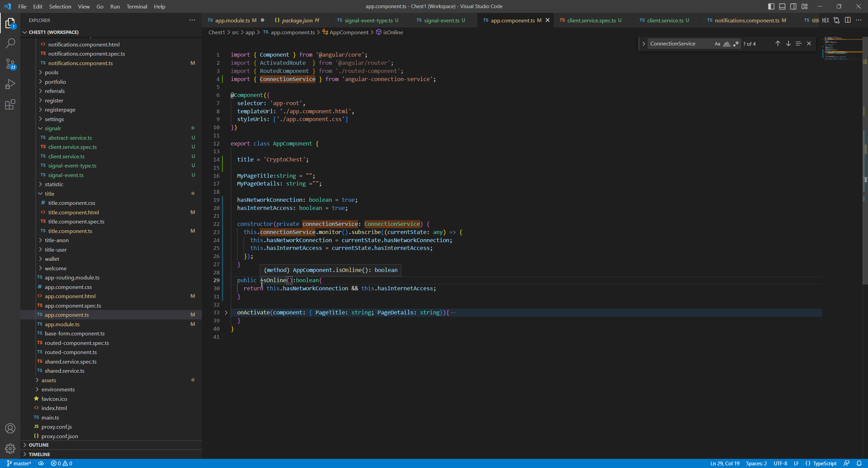Screen dimensions: 868x468
Task: Click the master branch in status bar
Action: [x=19, y=463]
